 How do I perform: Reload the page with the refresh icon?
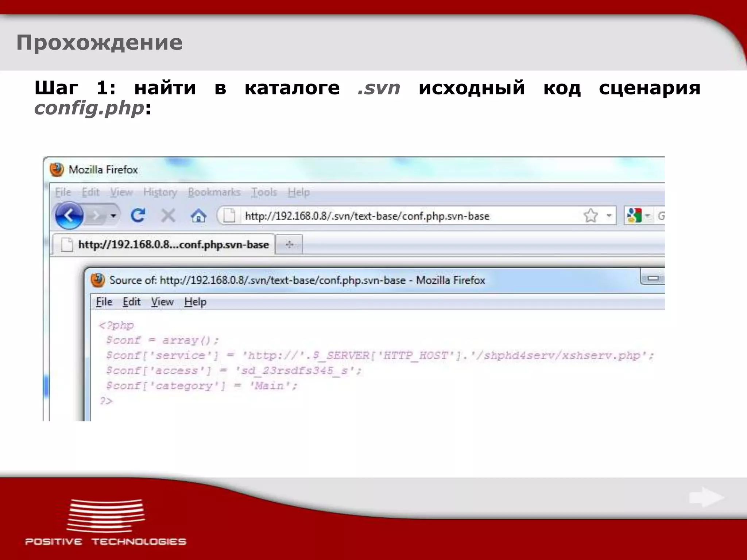click(x=138, y=215)
